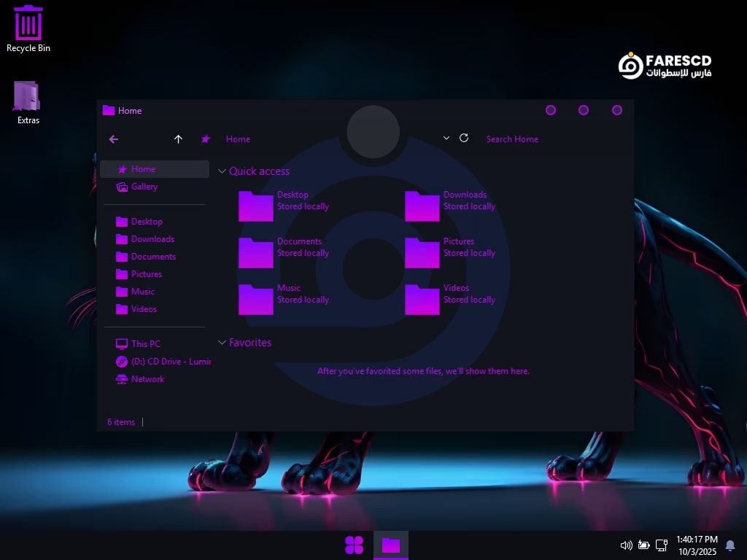This screenshot has width=747, height=560.
Task: Click the up-directory arrow button
Action: 178,139
